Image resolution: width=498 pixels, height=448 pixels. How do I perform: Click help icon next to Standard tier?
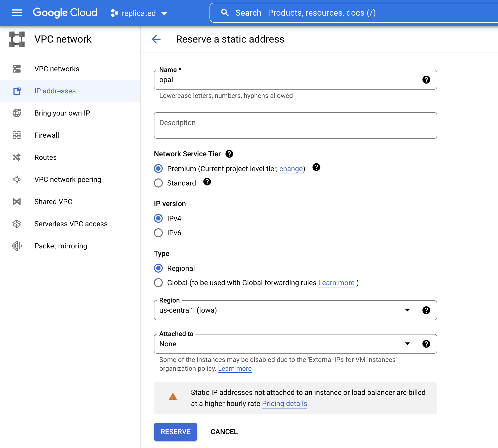207,182
